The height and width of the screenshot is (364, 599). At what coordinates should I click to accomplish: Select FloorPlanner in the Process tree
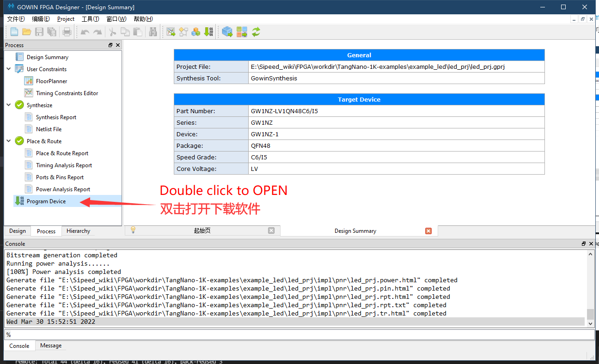[x=52, y=81]
